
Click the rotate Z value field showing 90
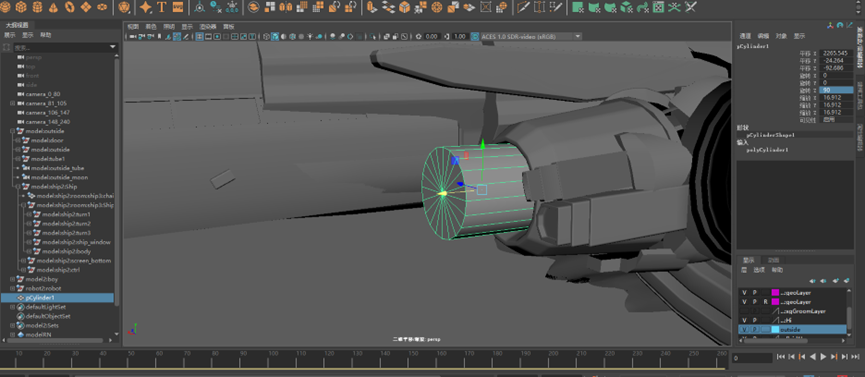coord(837,90)
